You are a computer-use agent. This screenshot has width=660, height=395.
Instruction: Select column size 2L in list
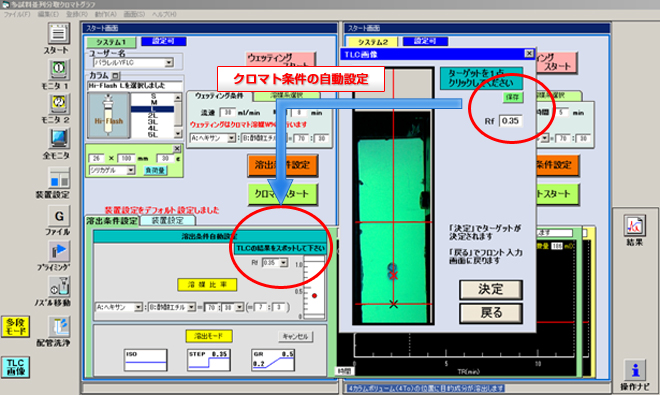coord(153,115)
